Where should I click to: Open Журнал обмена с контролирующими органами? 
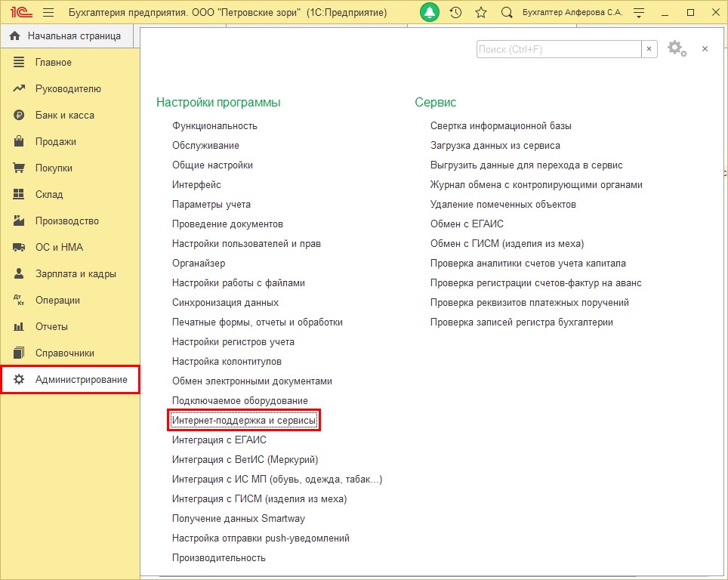[x=536, y=185]
